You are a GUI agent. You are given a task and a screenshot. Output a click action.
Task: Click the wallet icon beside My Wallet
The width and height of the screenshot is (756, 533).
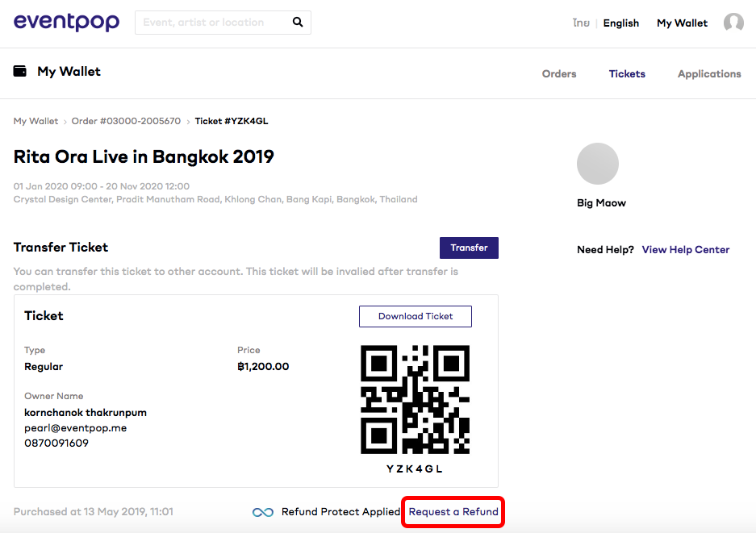20,71
